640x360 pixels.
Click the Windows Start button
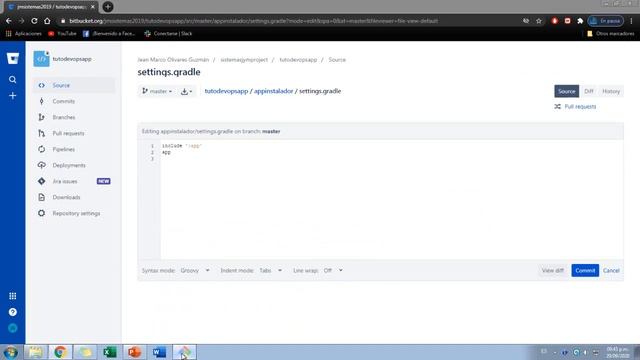click(x=11, y=352)
